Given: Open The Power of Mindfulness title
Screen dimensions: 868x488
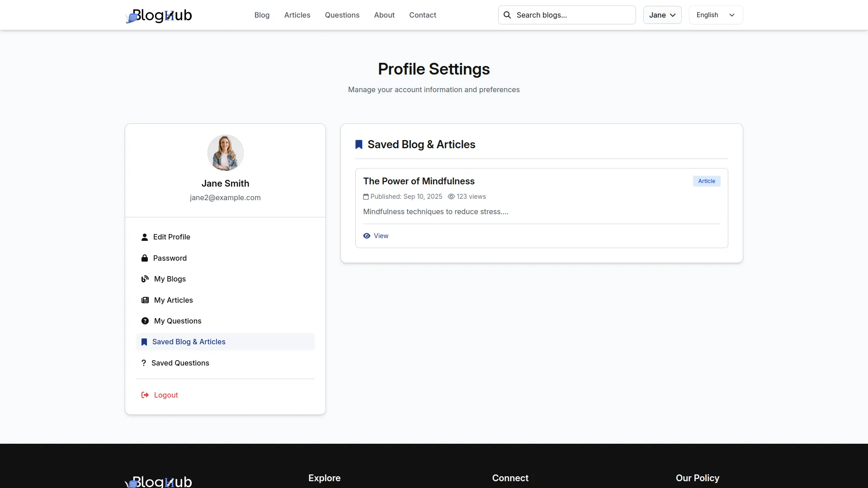Looking at the screenshot, I should 419,181.
